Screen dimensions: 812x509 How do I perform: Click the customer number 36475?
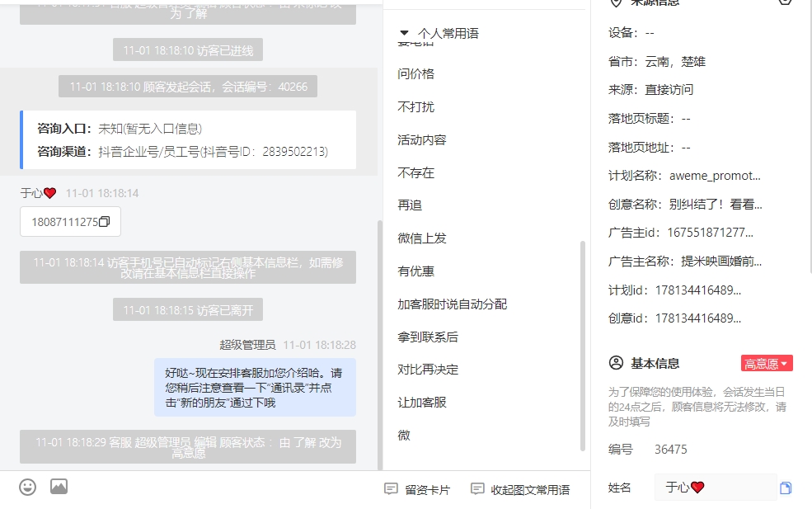point(671,450)
